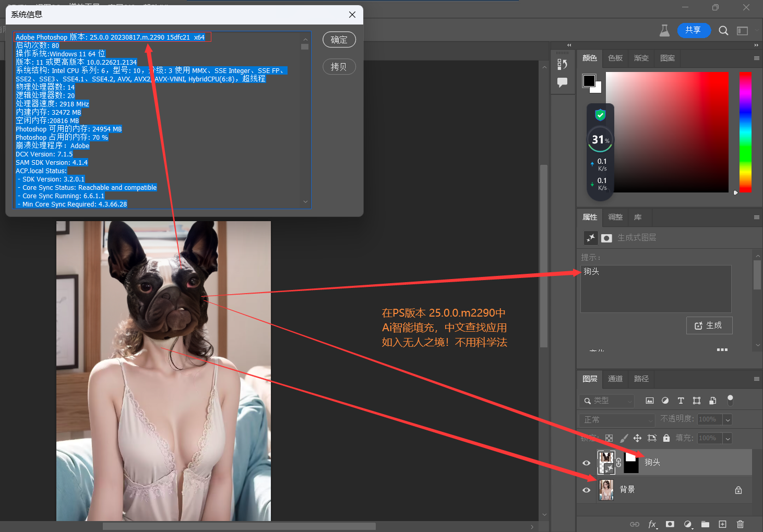Click the 狗头 layer thumbnail
This screenshot has width=763, height=532.
pos(606,463)
